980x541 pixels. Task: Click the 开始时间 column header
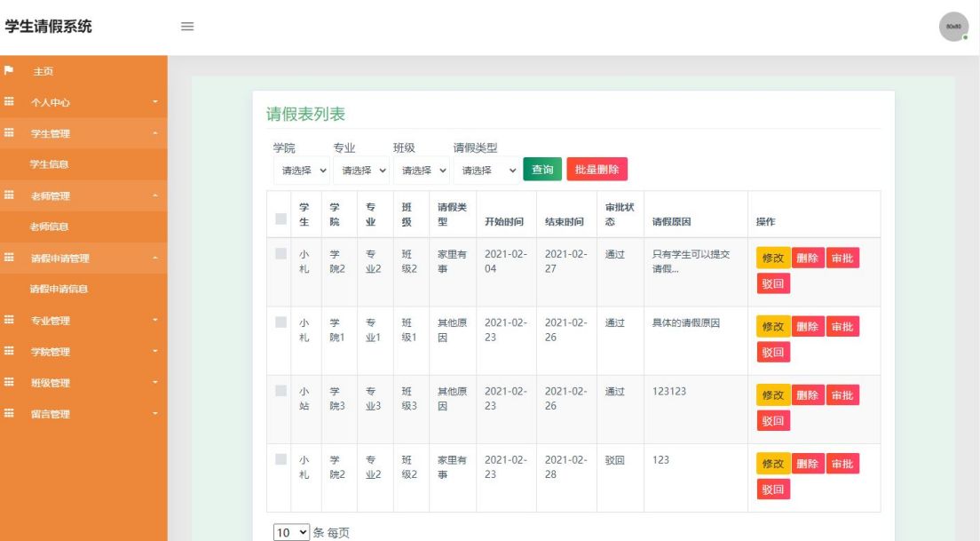pos(503,221)
